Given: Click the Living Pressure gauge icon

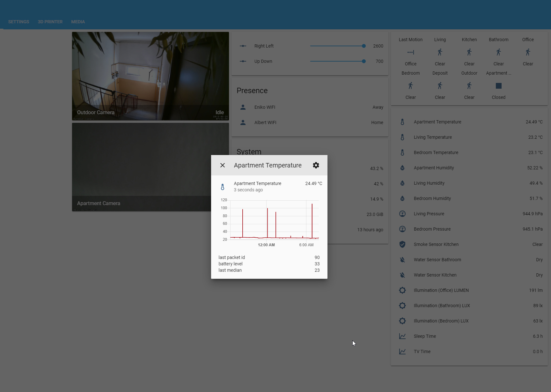Looking at the screenshot, I should pos(402,214).
